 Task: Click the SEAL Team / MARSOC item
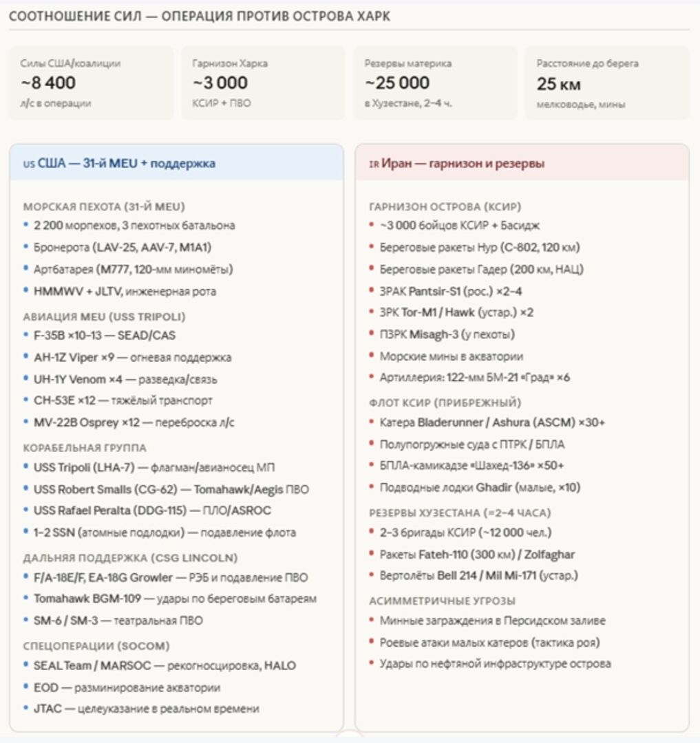[165, 665]
